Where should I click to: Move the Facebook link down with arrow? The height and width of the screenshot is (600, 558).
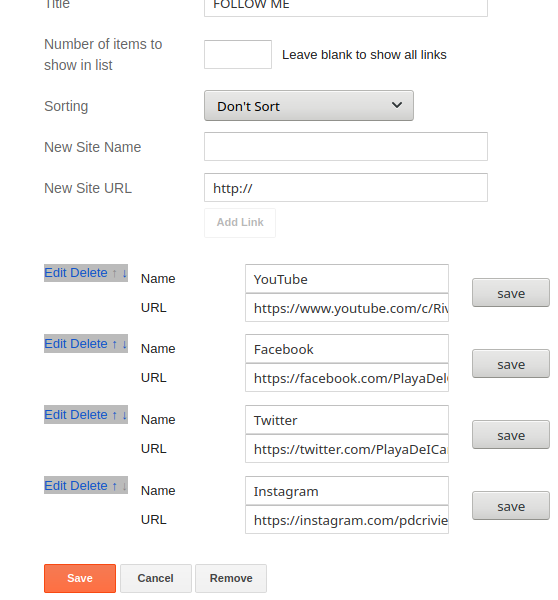124,344
